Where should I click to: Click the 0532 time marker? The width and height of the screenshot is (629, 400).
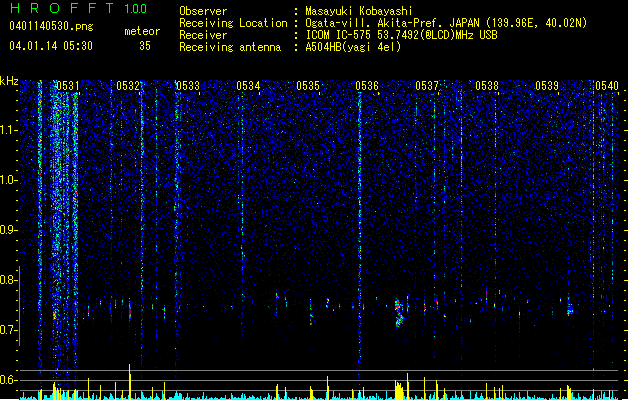click(x=128, y=86)
